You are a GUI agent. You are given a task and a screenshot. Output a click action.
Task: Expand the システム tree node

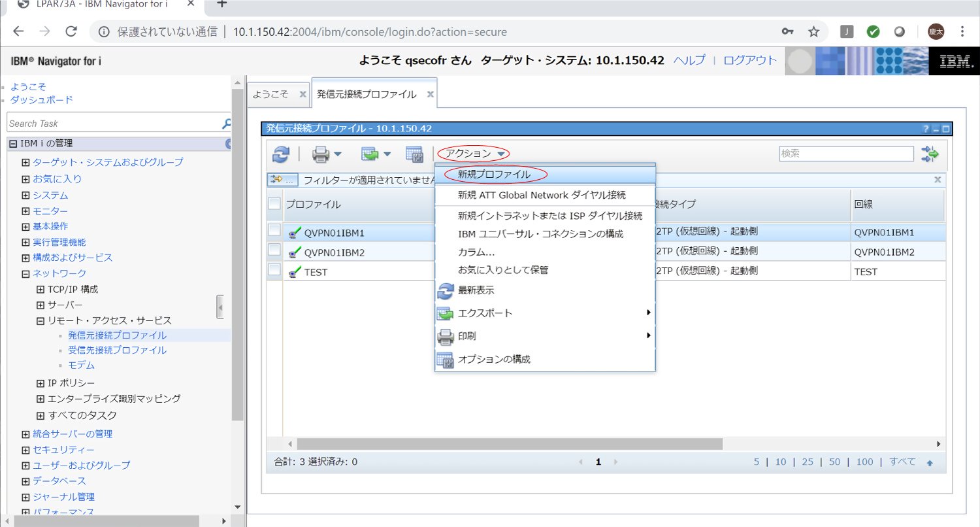pos(25,195)
